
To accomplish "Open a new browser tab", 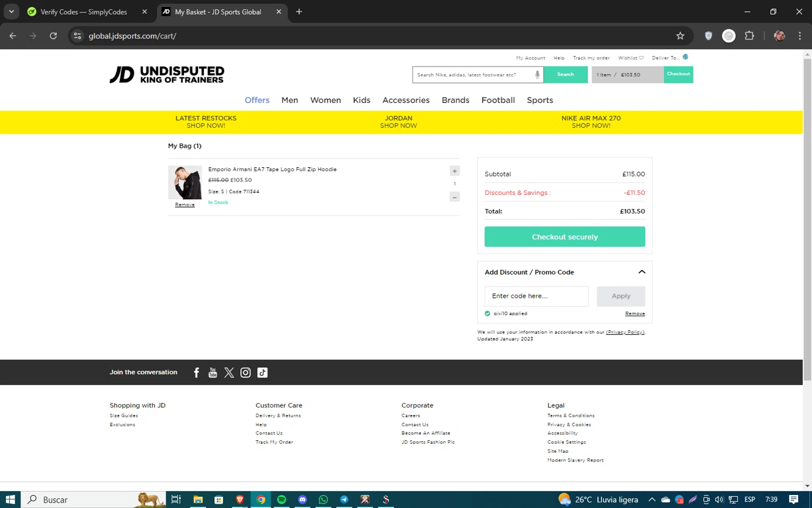I will 299,11.
